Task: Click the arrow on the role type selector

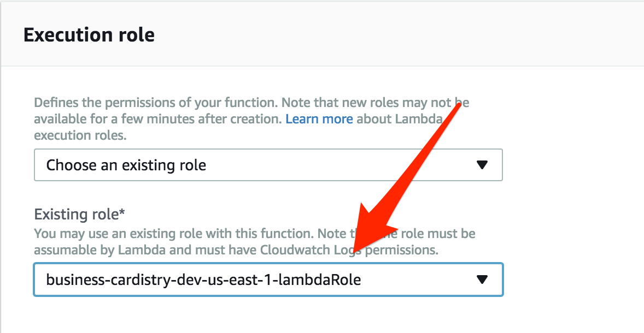Action: pos(482,165)
